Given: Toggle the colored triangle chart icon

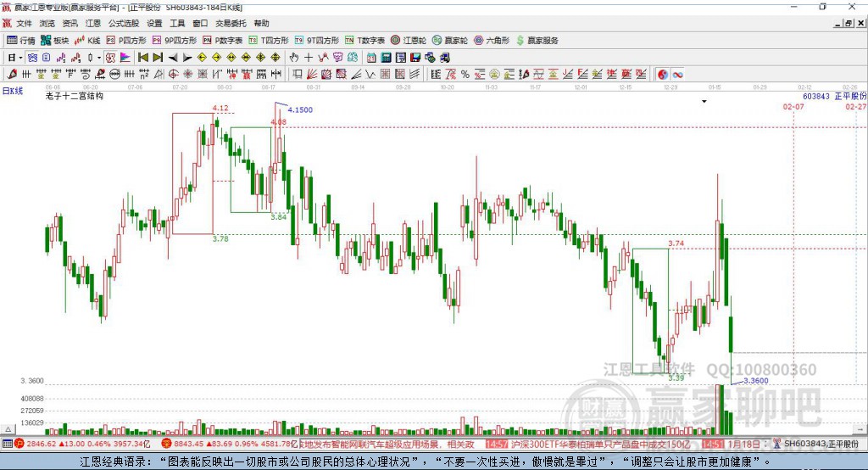Looking at the screenshot, I should (x=125, y=58).
